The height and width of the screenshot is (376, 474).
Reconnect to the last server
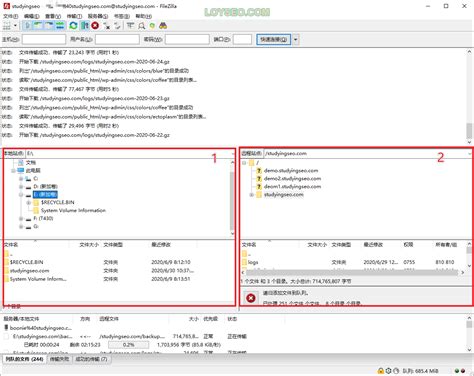[117, 26]
